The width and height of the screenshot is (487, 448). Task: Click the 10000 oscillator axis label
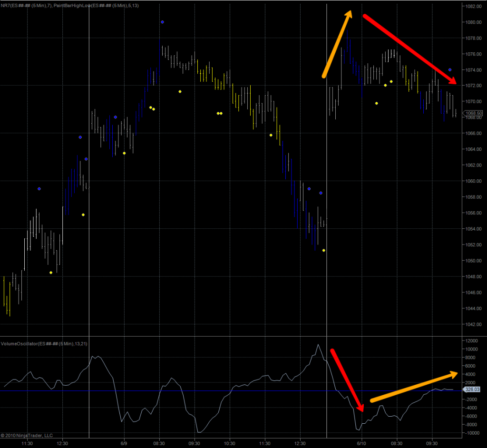pyautogui.click(x=471, y=349)
